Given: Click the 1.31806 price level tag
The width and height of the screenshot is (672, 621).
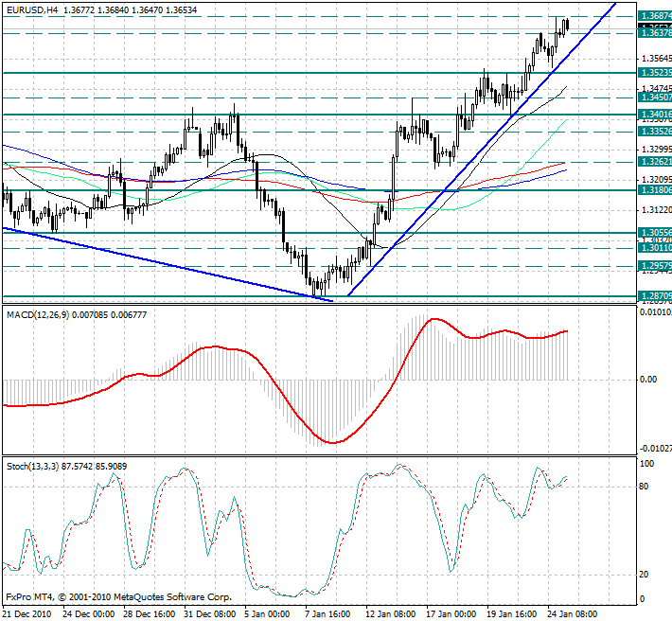Looking at the screenshot, I should pyautogui.click(x=655, y=190).
